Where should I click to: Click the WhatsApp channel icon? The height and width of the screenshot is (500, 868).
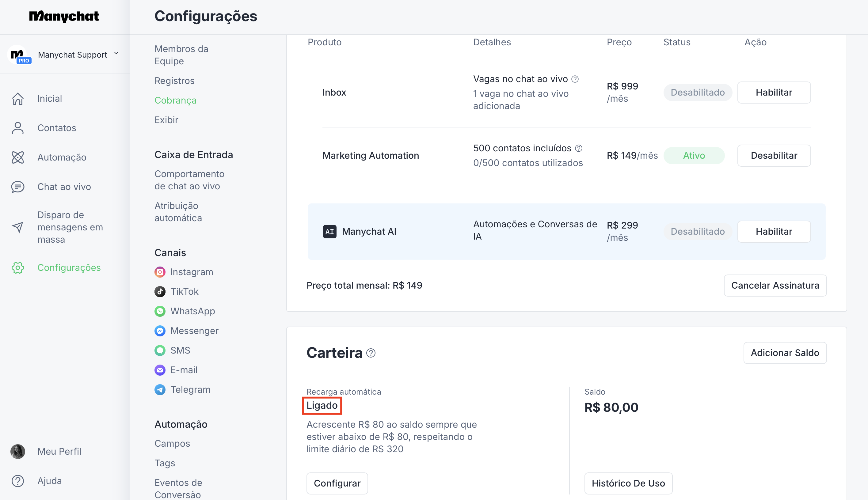point(160,311)
